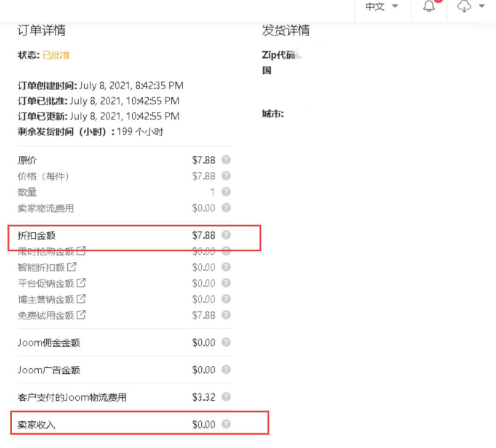Click the 订单详情 section heading
496x448 pixels.
[x=41, y=31]
